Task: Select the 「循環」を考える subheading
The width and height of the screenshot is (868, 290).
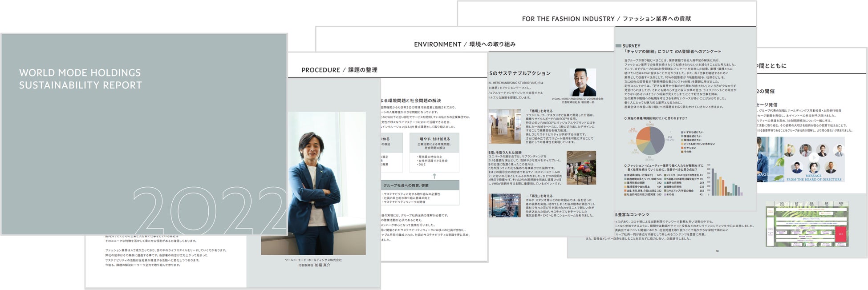Action: click(539, 111)
